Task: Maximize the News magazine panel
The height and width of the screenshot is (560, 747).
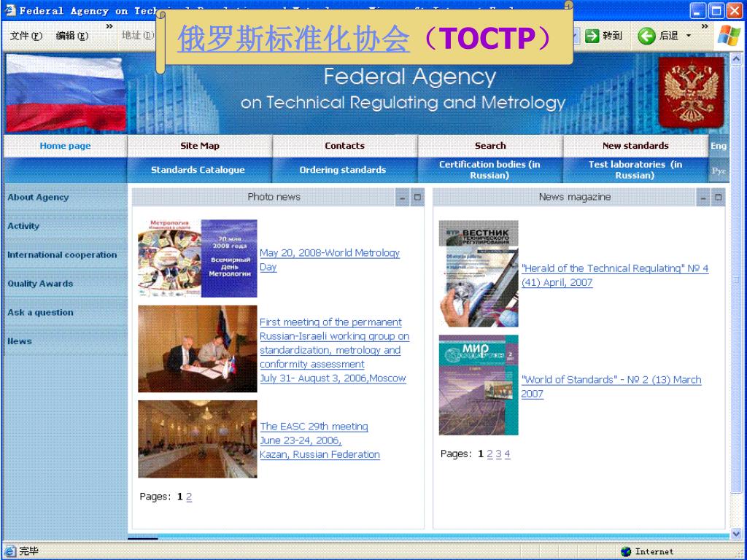Action: (x=719, y=197)
